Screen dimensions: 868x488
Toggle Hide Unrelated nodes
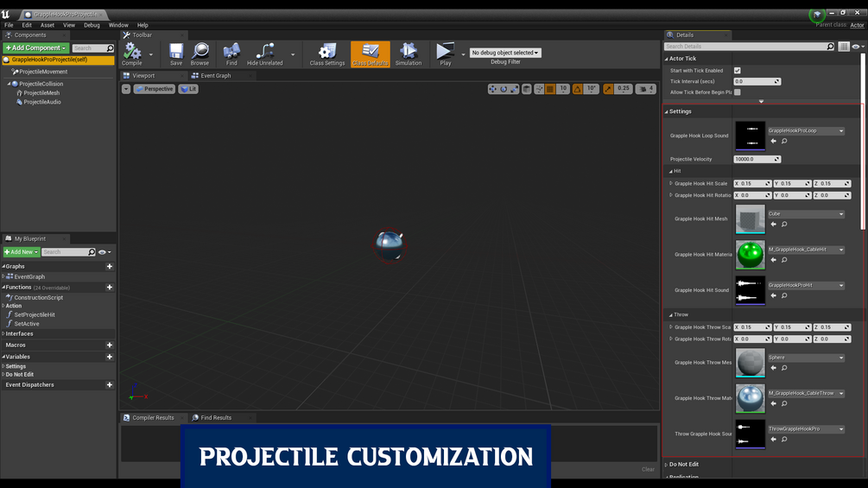[x=264, y=54]
